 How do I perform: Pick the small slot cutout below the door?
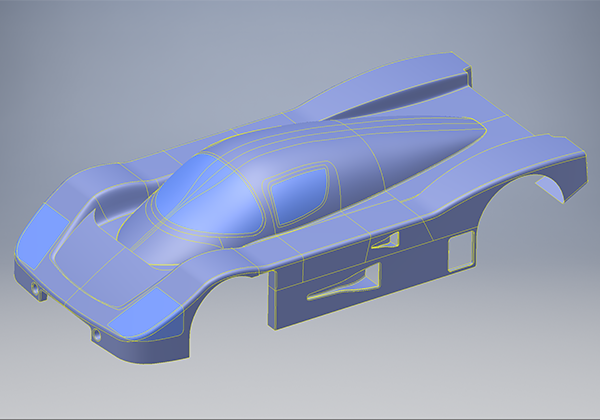coord(385,240)
